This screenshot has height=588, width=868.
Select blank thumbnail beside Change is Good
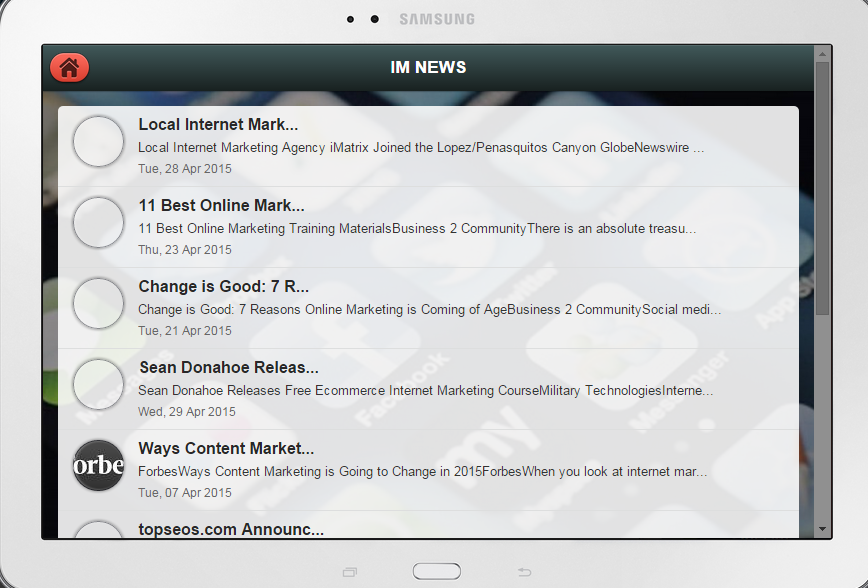(x=99, y=303)
